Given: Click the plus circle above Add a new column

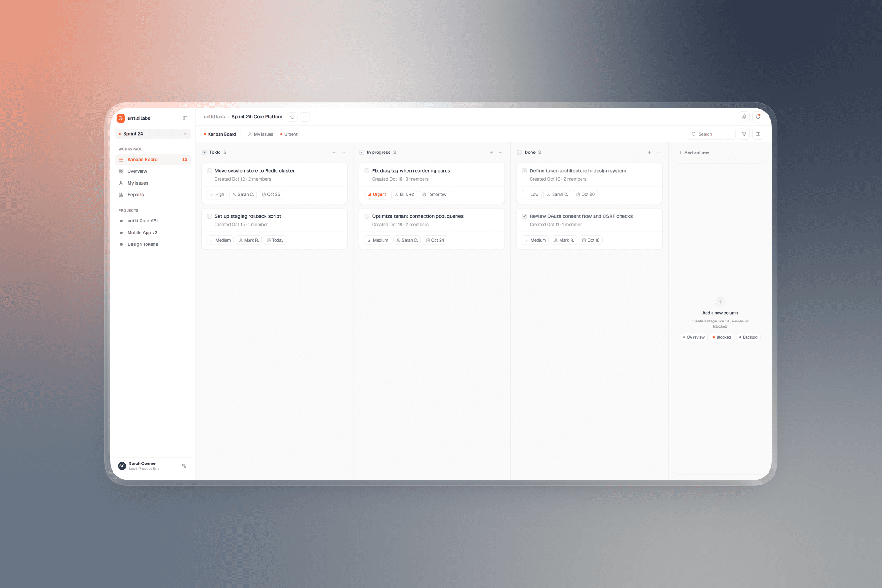Looking at the screenshot, I should [x=720, y=302].
